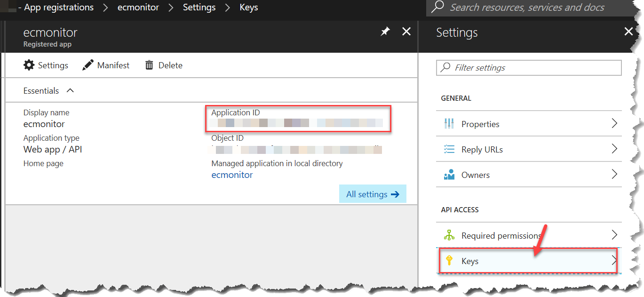Go to App registrations breadcrumb
Screen dimensions: 644x297
(59, 8)
